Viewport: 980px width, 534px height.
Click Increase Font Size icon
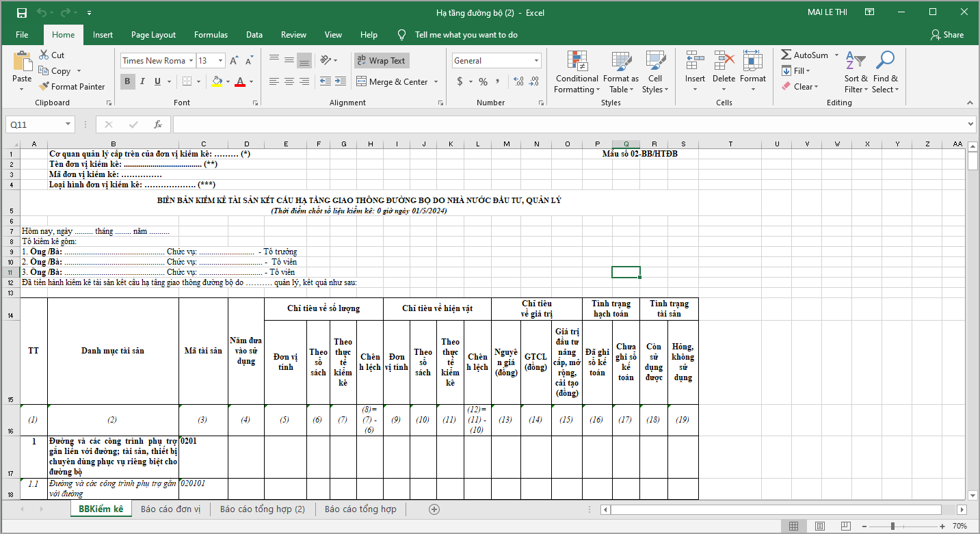(235, 61)
